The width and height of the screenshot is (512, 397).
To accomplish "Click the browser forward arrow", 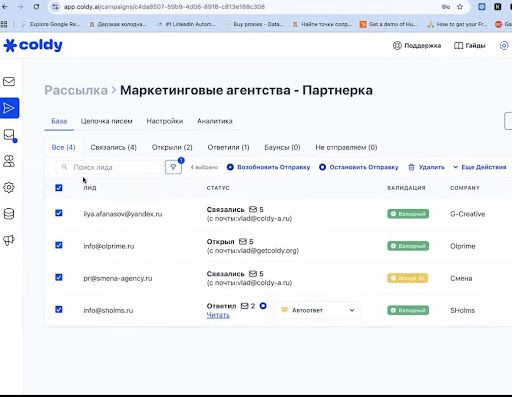I will coord(21,7).
